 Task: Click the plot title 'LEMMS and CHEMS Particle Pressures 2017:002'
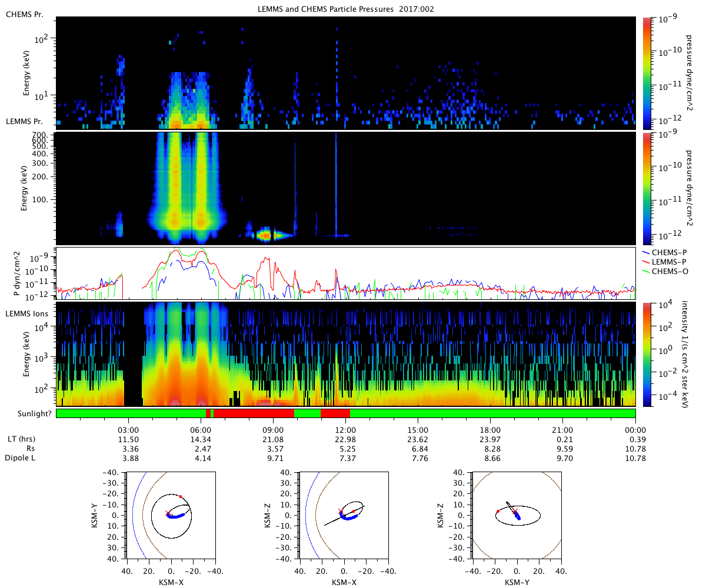click(347, 10)
